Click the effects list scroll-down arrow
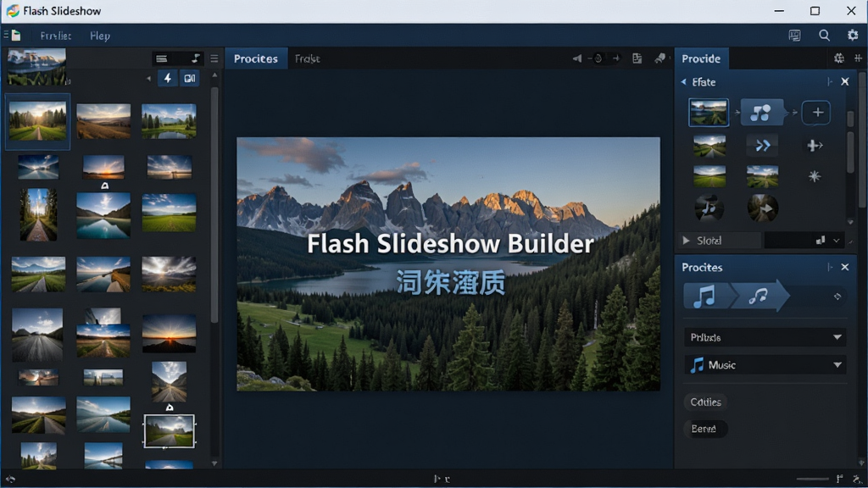This screenshot has height=488, width=868. click(851, 222)
